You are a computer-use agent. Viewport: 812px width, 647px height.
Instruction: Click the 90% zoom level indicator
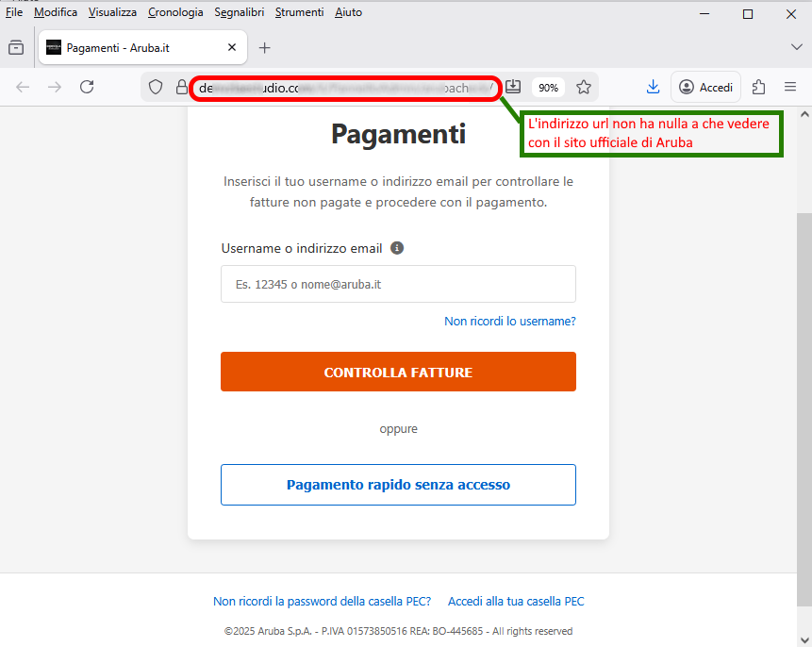coord(548,88)
